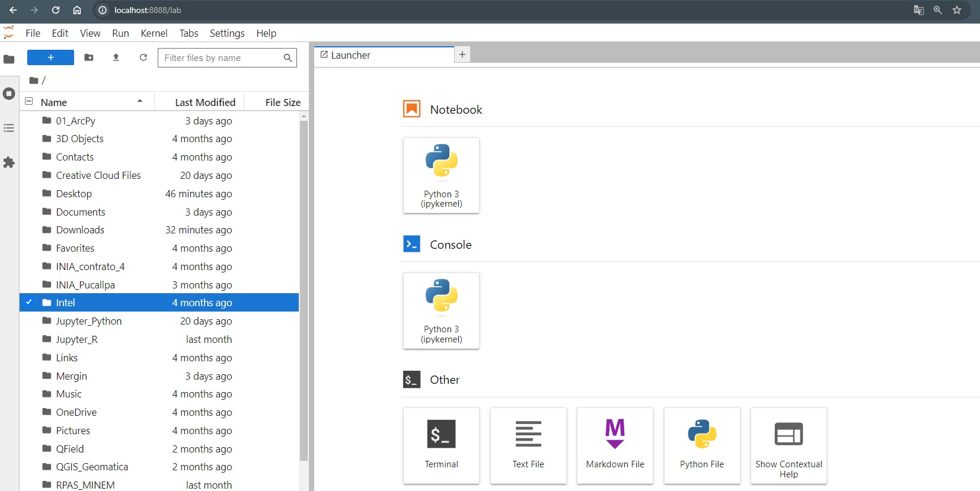Refresh the file list

[x=143, y=57]
